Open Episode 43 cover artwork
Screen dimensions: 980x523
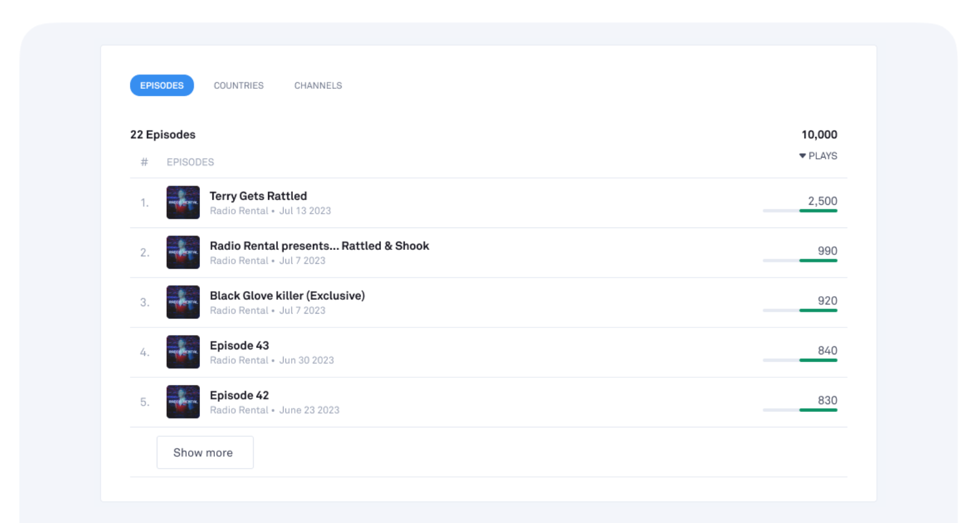[x=183, y=352]
